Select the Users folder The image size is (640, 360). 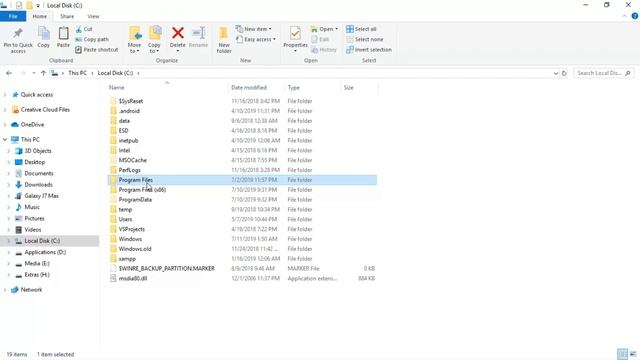242,219
